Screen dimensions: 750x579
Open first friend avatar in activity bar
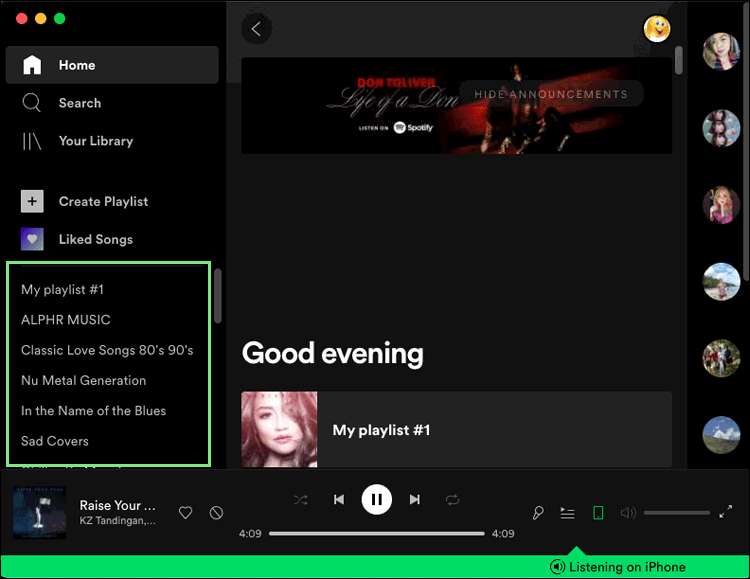click(721, 51)
